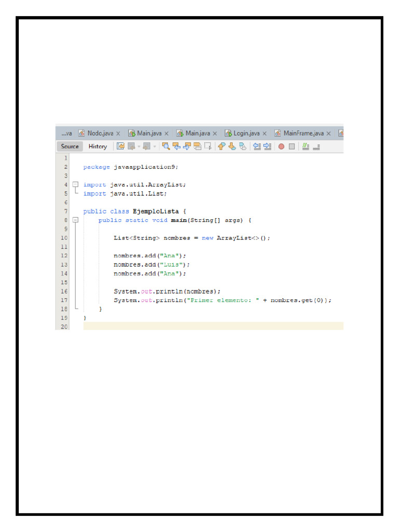Screen dimensions: 399x532
Task: Click the Last Edit location icon
Action: 121,147
